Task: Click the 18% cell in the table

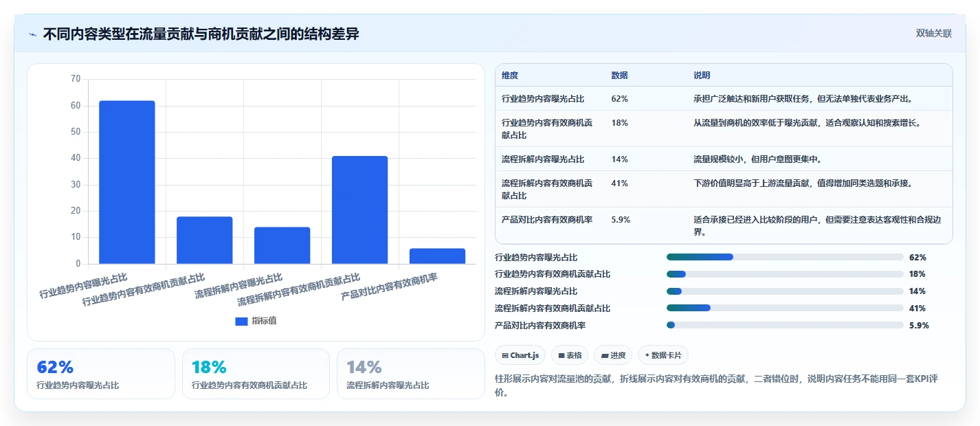Action: click(x=619, y=123)
